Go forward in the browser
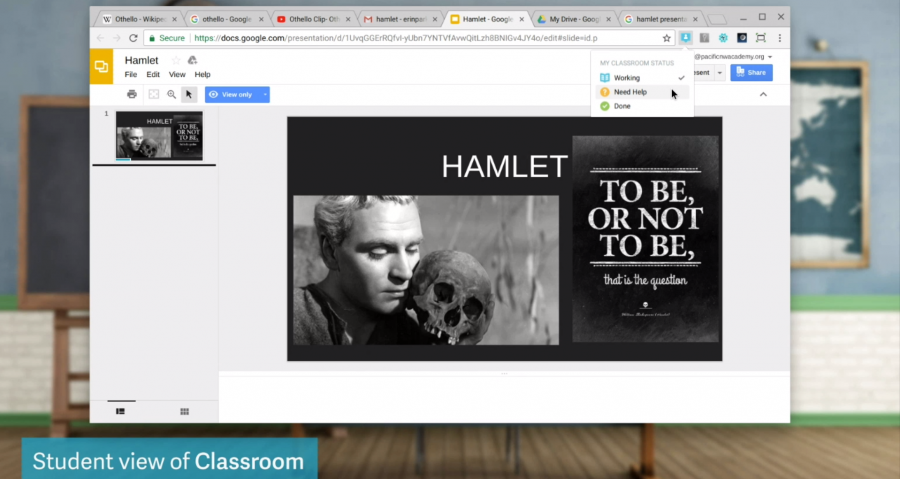The image size is (900, 479). 117,38
